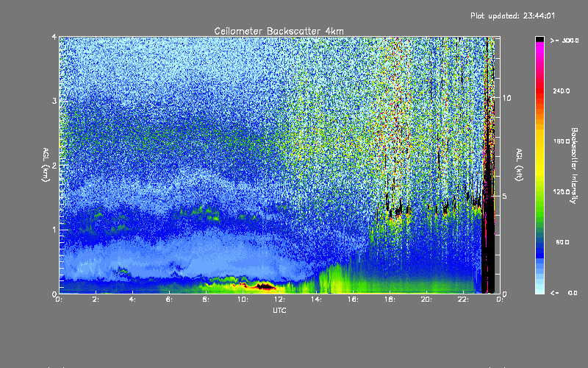Click the black saturated backscatter patch near 11 UTC

[x=265, y=286]
